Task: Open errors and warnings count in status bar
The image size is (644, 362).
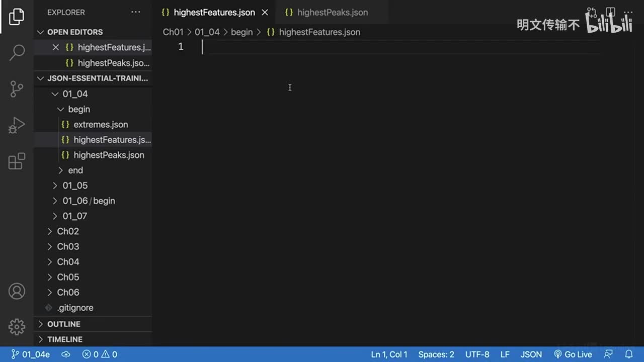Action: [100, 354]
